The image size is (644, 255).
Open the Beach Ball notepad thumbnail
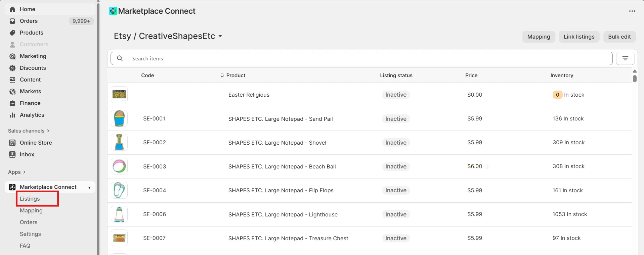[x=119, y=166]
